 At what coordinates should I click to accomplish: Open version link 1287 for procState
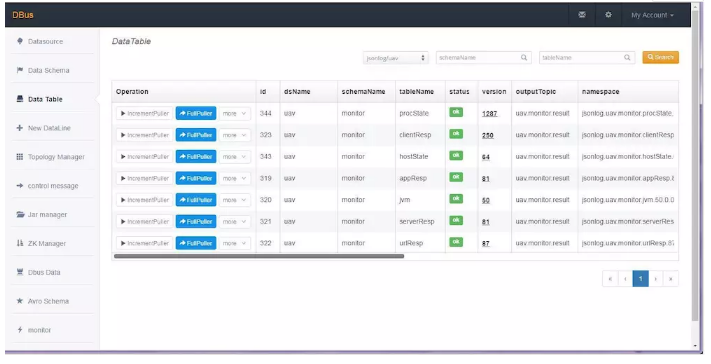(489, 114)
